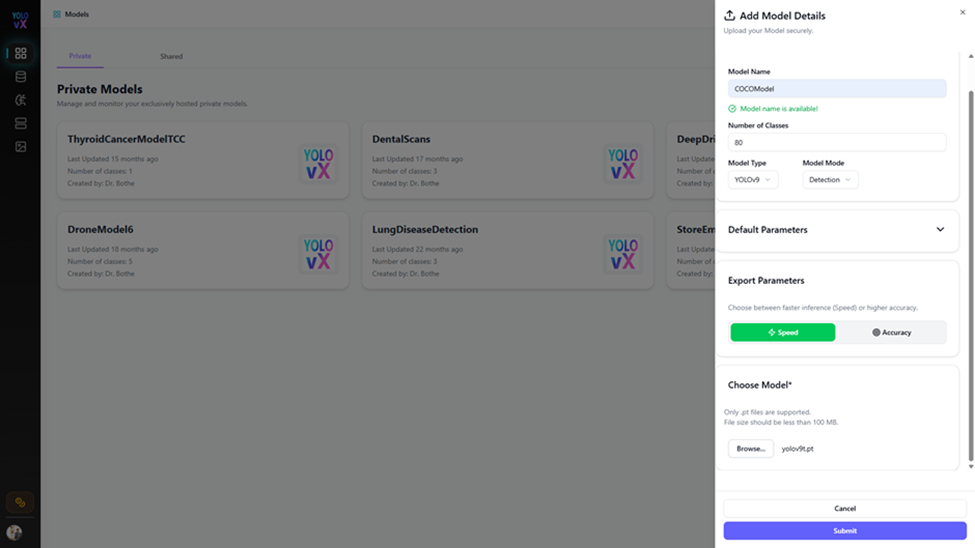Screen dimensions: 975x548
Task: Select the Accuracy export option
Action: click(892, 332)
